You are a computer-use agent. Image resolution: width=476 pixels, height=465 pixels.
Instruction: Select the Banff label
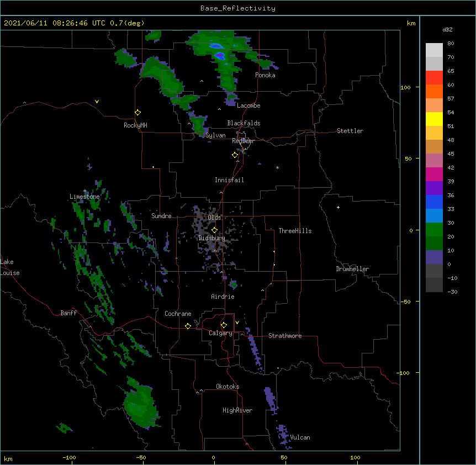tap(68, 313)
